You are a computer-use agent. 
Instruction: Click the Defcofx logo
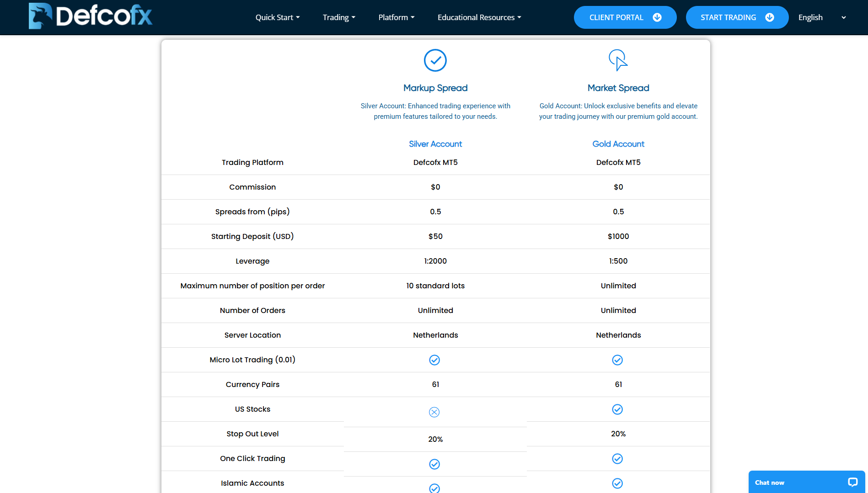90,16
